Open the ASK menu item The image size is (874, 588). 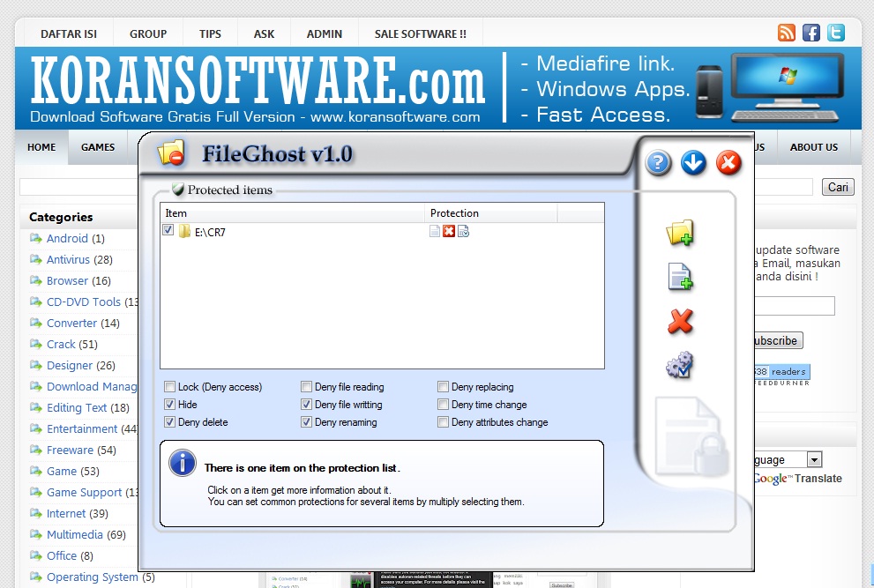(x=265, y=34)
